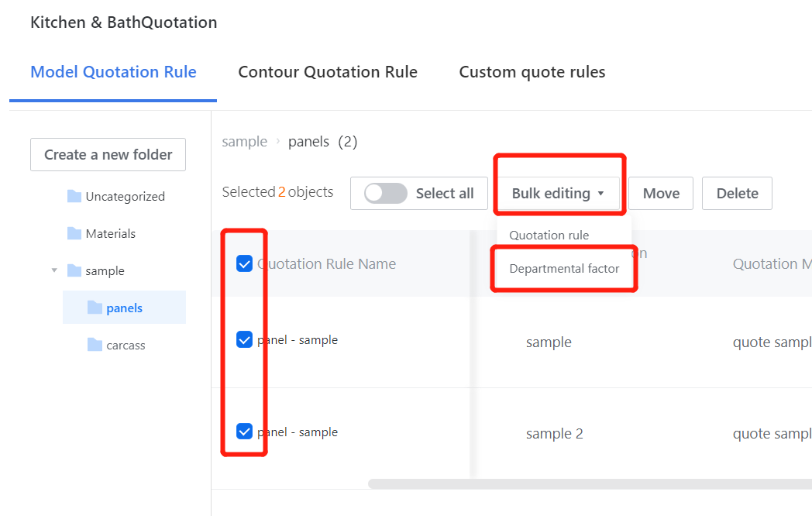The width and height of the screenshot is (812, 516).
Task: Select the Model Quotation Rule tab
Action: pos(113,72)
